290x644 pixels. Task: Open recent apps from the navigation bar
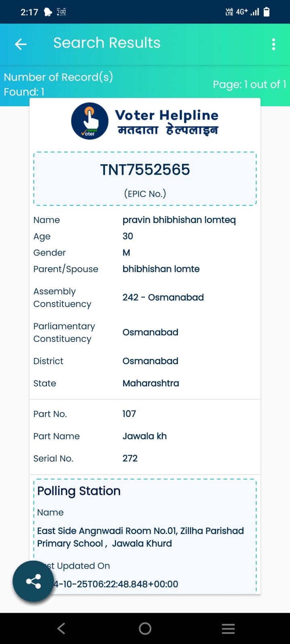tap(228, 628)
